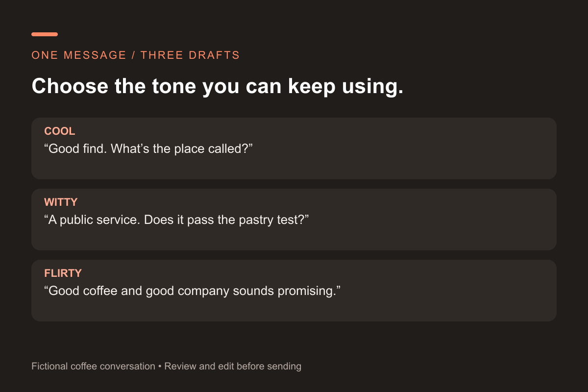Click the orange accent bar at top
588x392 pixels.
pyautogui.click(x=45, y=34)
